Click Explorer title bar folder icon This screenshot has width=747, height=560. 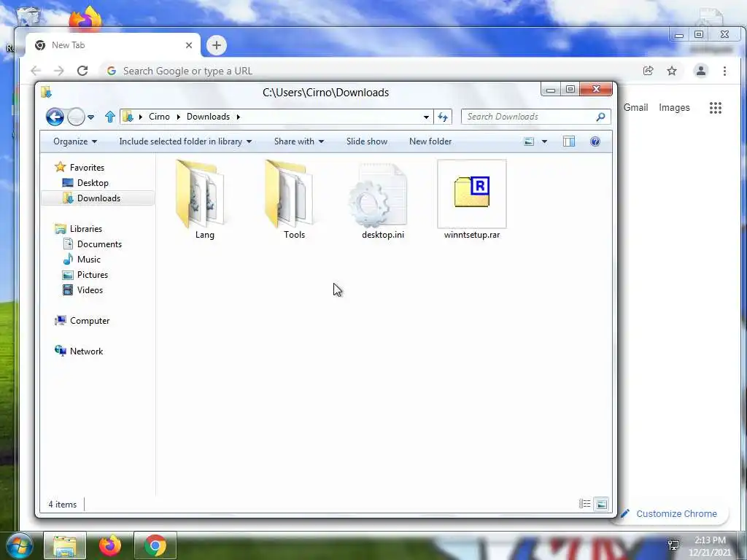pyautogui.click(x=46, y=92)
